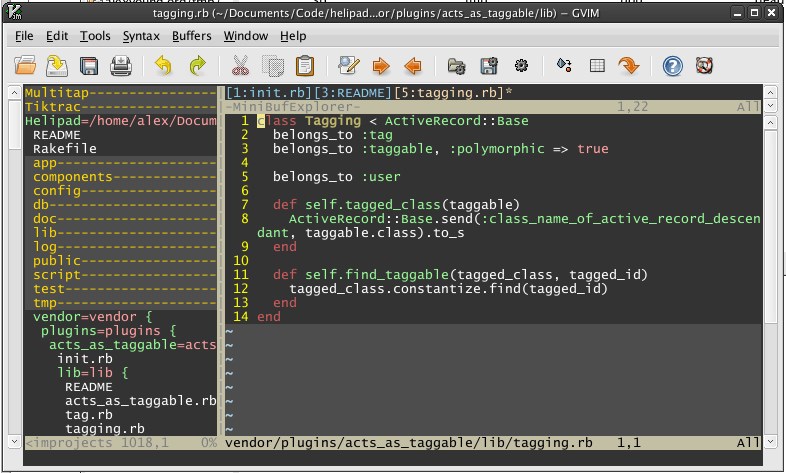Open the File menu

(x=24, y=36)
